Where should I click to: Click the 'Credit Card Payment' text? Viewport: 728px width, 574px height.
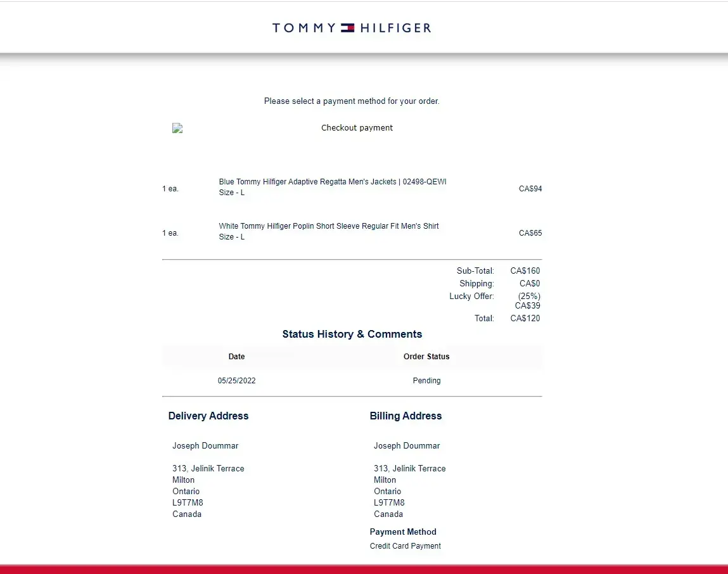[x=406, y=545]
